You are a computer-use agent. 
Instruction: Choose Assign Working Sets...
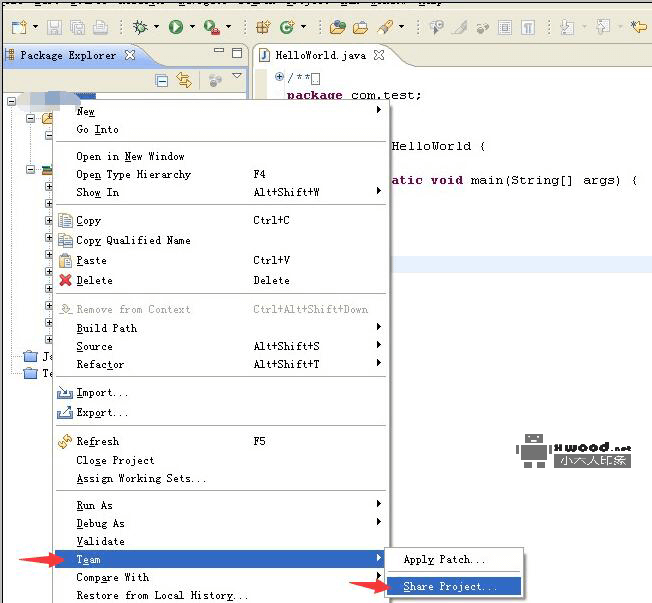221,478
